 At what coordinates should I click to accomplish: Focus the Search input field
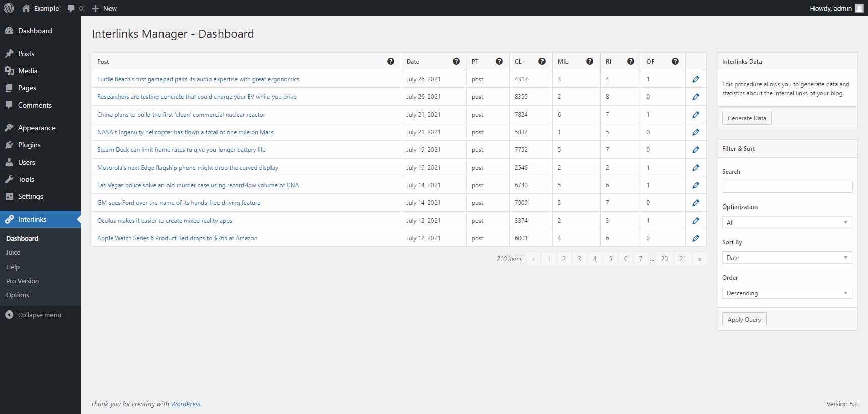[x=787, y=187]
